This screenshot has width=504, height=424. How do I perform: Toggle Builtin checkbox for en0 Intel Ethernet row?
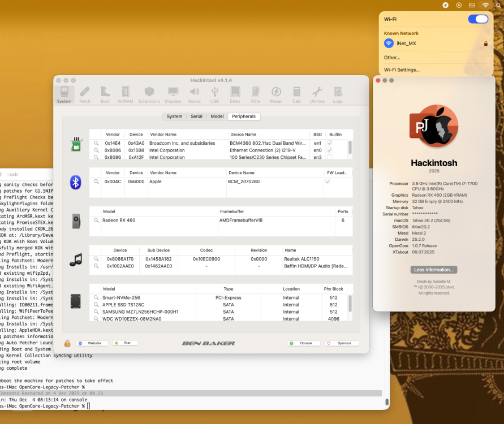329,150
